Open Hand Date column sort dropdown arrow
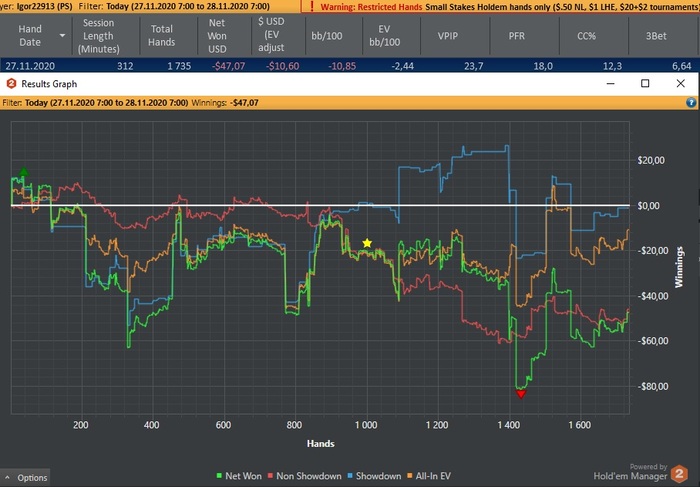The image size is (700, 487). pyautogui.click(x=62, y=36)
